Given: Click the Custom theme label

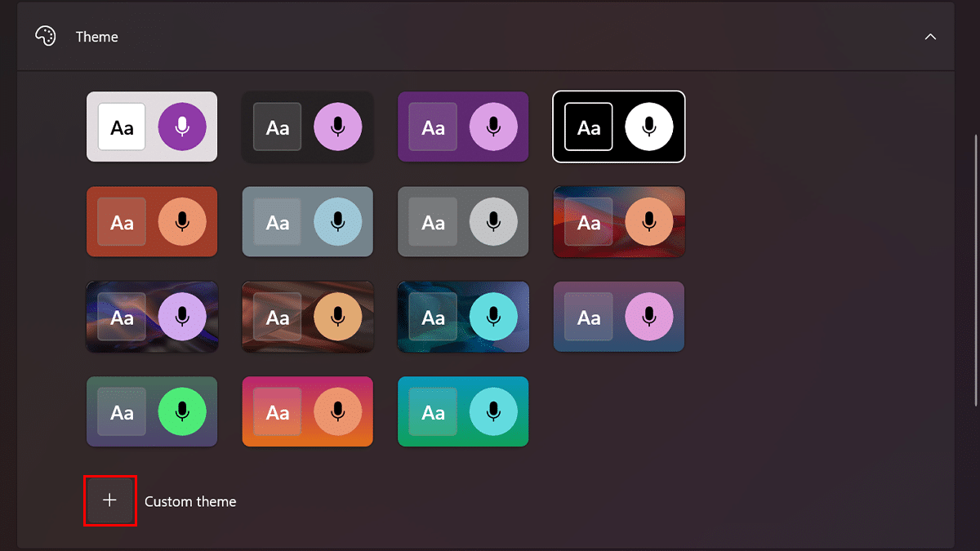Looking at the screenshot, I should (190, 502).
